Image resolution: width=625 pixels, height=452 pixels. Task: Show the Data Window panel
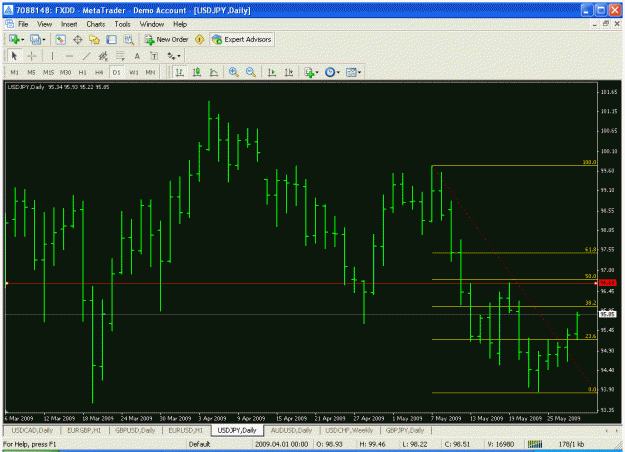pos(78,39)
